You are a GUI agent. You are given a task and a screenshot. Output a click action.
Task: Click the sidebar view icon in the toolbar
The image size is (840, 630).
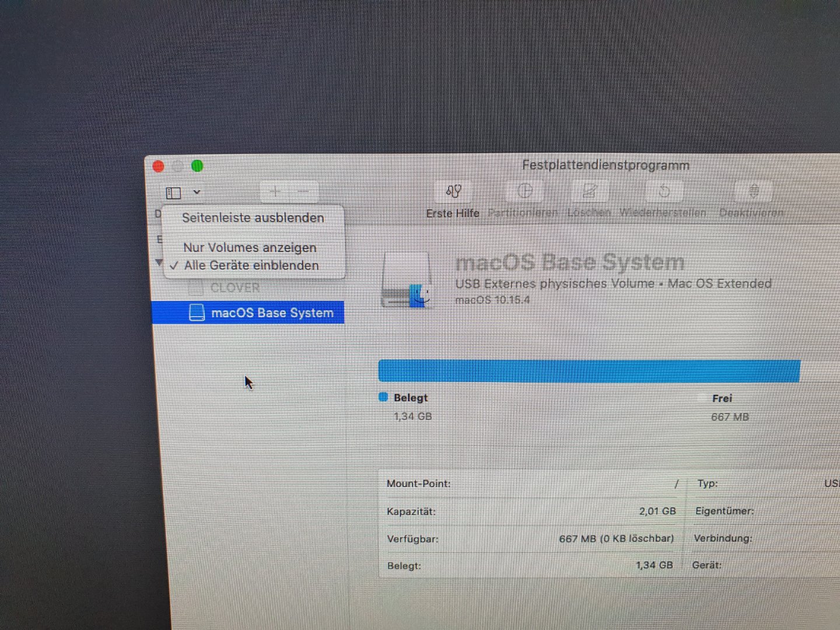(x=173, y=192)
